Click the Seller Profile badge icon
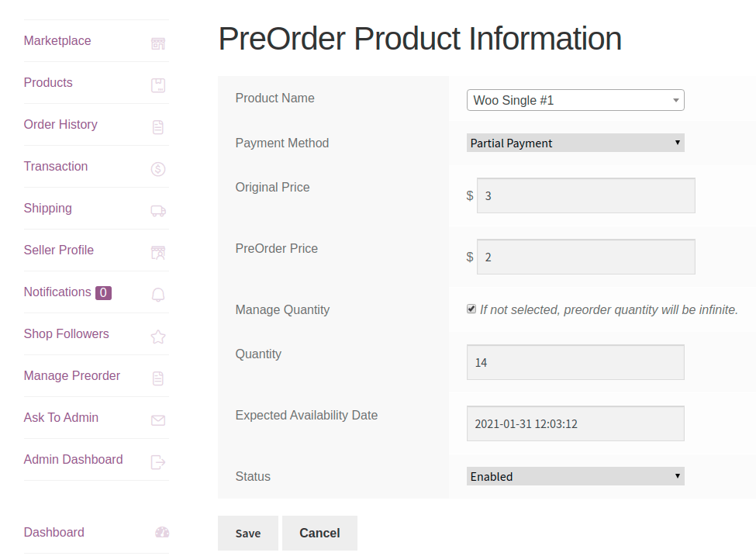 coord(158,252)
